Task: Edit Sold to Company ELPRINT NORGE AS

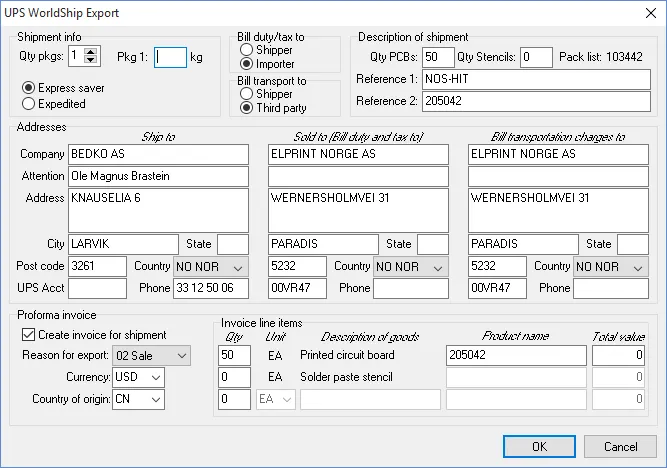Action: [358, 154]
